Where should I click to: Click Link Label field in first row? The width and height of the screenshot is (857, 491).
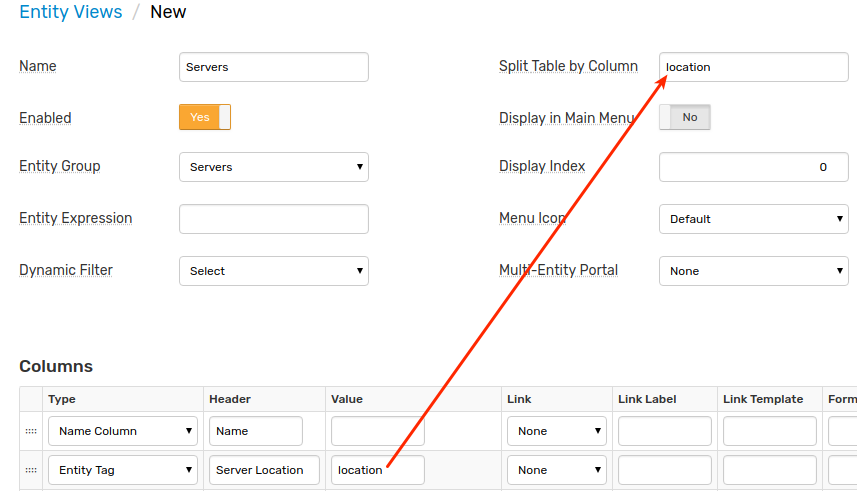[665, 431]
